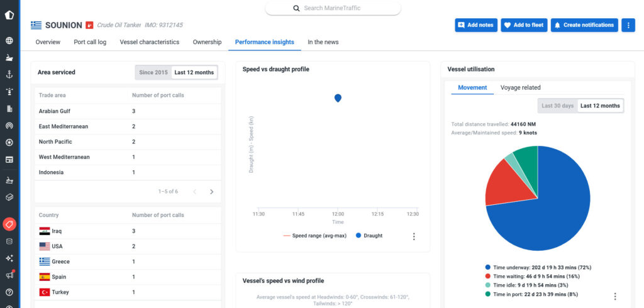
Task: Focus the Search MarineTraffic field
Action: click(333, 8)
